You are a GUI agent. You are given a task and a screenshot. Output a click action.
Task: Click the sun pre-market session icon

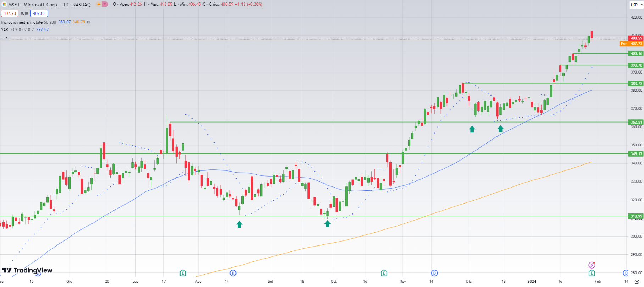coord(98,4)
